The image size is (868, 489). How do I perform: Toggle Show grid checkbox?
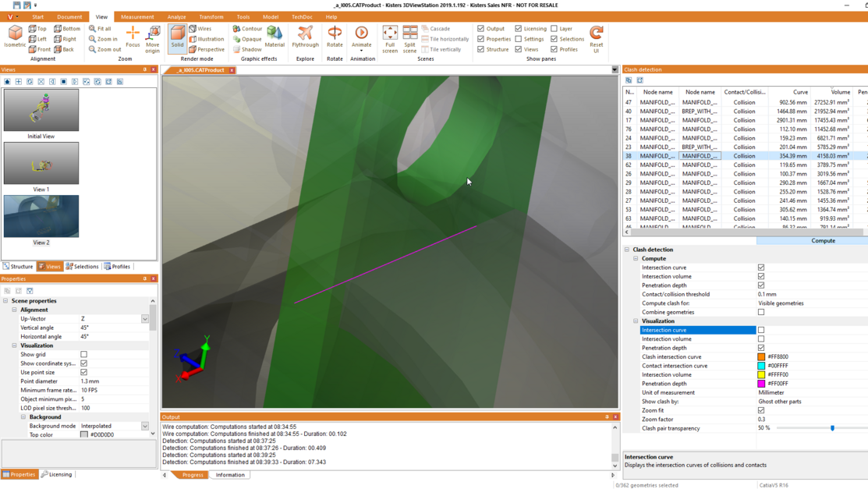(83, 354)
